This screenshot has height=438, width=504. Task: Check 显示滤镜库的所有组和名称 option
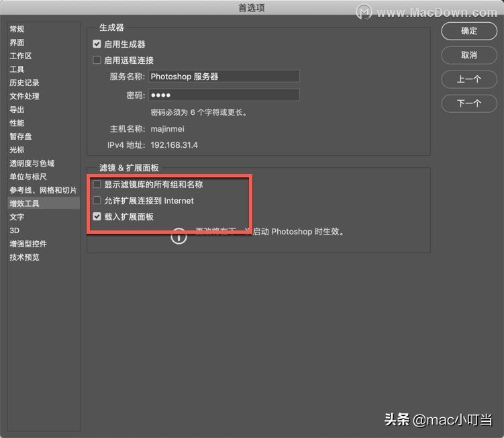(97, 184)
